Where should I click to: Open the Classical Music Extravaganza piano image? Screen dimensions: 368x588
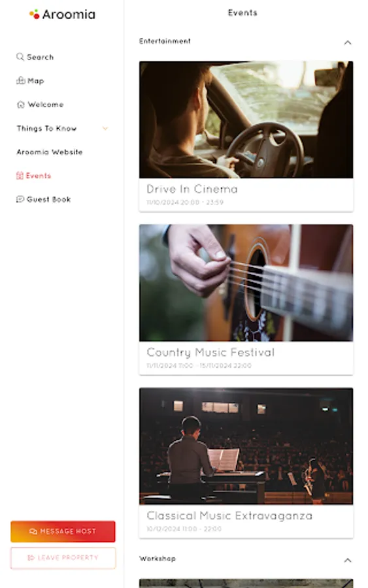point(246,446)
